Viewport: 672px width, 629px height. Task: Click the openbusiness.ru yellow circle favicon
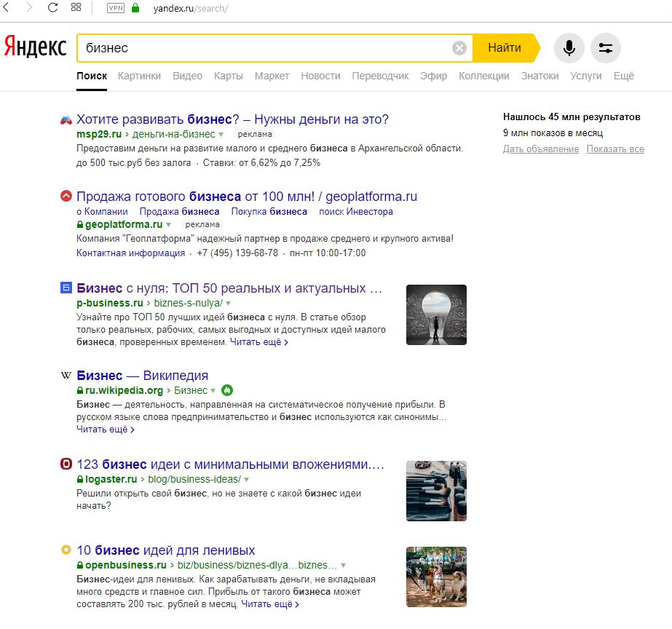[x=66, y=550]
